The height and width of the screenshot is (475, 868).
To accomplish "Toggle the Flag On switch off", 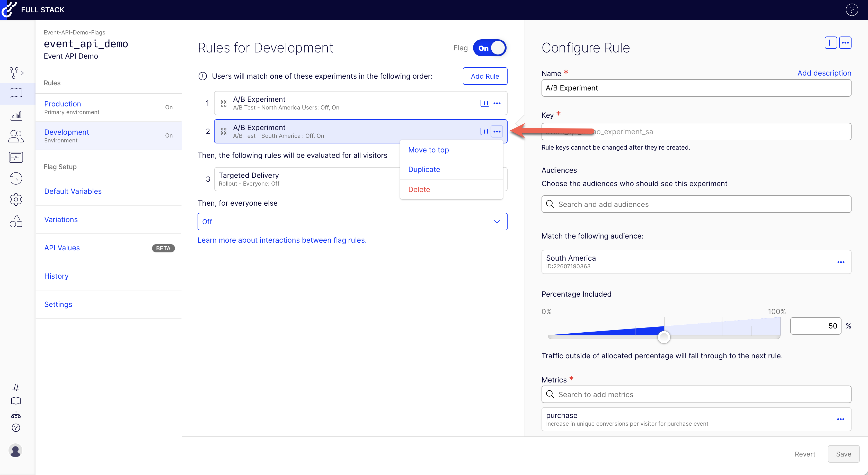I will pos(490,48).
